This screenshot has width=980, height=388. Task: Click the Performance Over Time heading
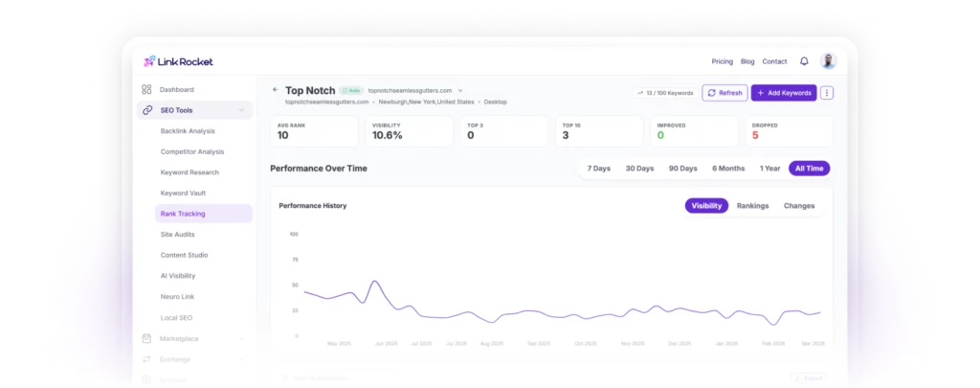(x=319, y=169)
